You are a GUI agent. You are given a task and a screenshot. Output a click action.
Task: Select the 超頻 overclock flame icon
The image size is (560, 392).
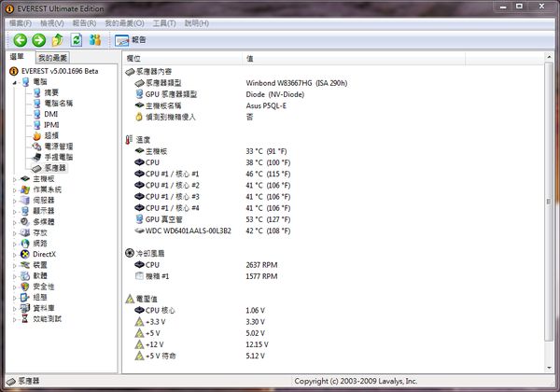(36, 135)
